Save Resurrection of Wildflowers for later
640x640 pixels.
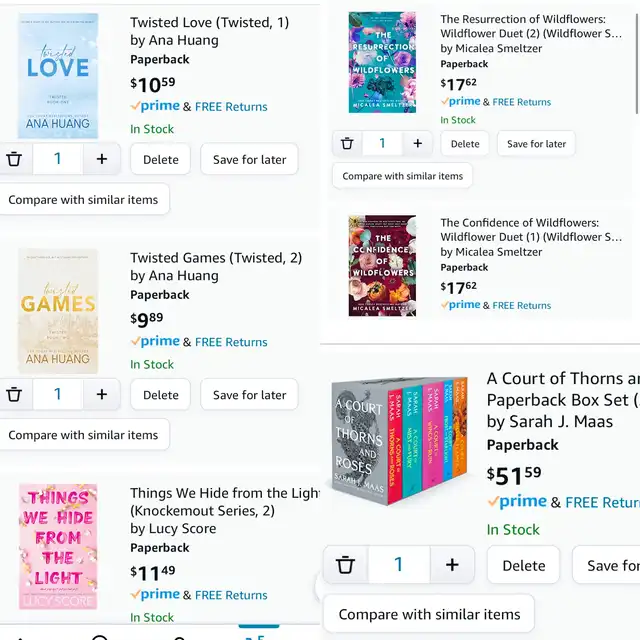click(x=536, y=143)
